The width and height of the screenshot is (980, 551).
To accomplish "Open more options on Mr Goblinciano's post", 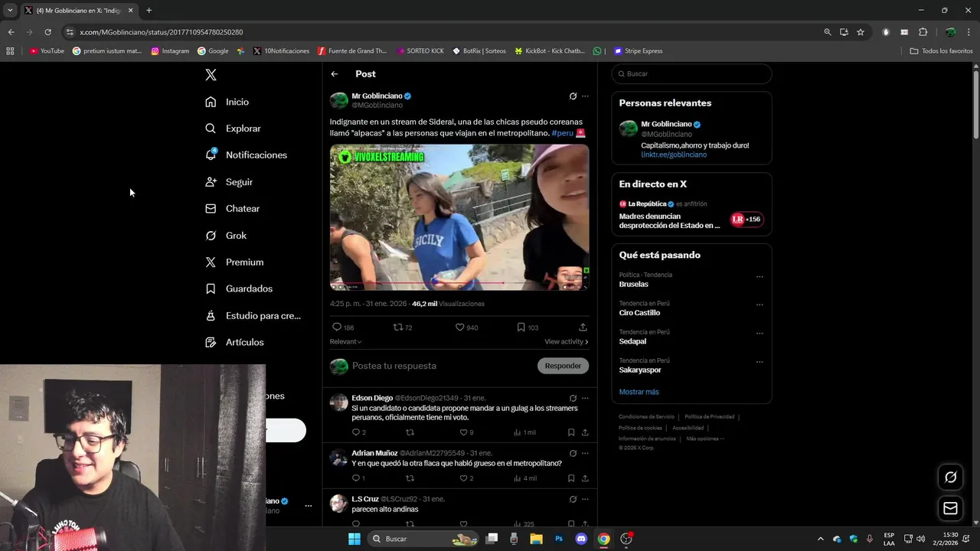I will tap(585, 96).
